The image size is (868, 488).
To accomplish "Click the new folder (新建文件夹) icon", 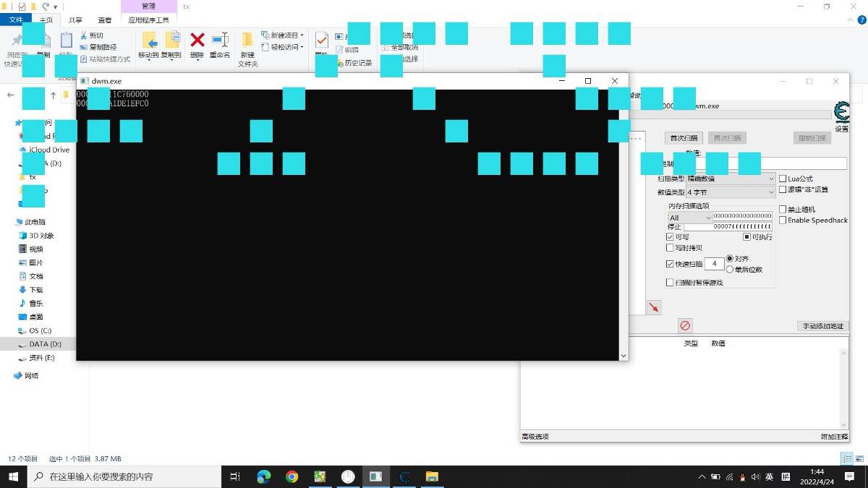I will 247,40.
